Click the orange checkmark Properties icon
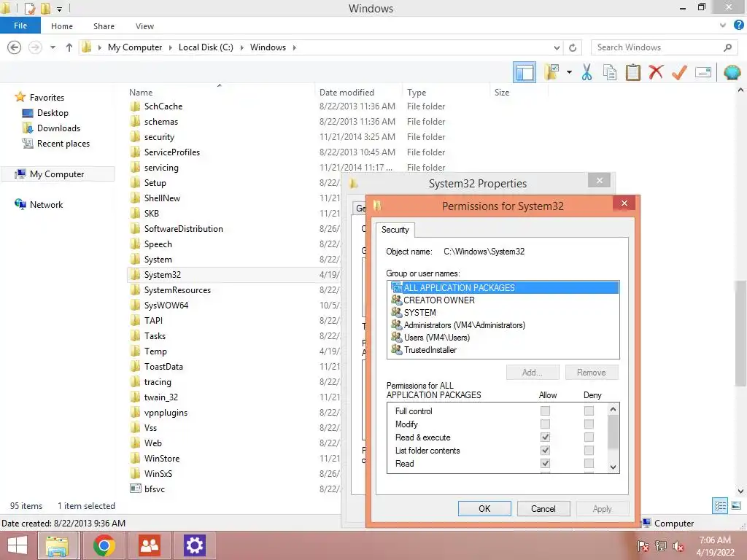 point(679,72)
